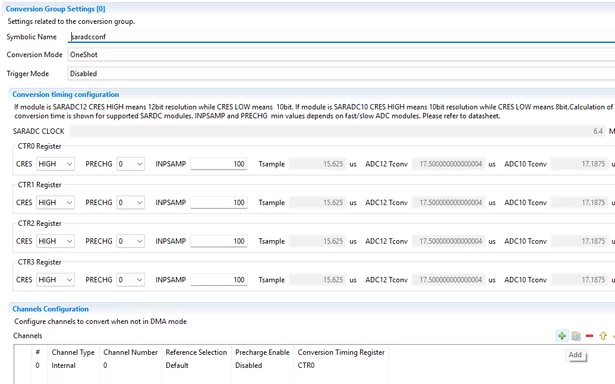Click the Channels Configuration section header
Viewport: 615px width, 384px height.
coord(51,309)
